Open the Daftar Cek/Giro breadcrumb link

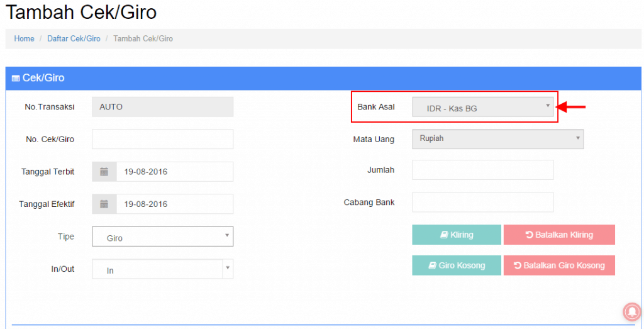click(x=74, y=38)
